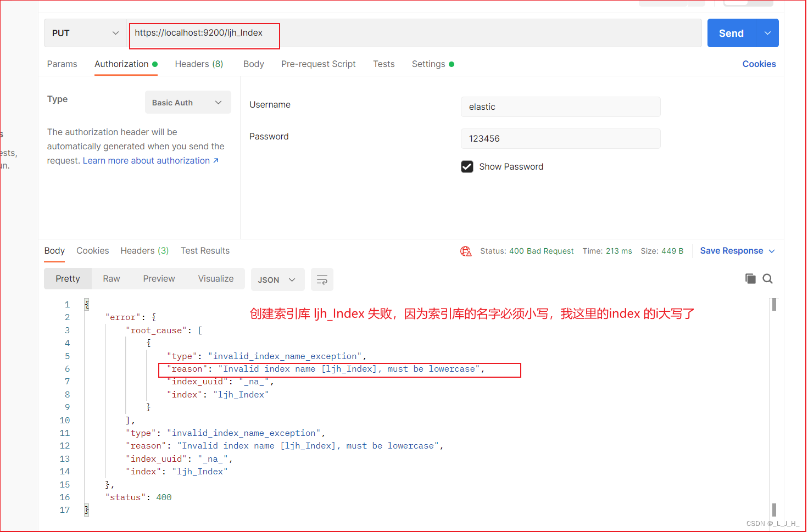Click the "status": 400 line
This screenshot has height=532, width=808.
pos(138,497)
